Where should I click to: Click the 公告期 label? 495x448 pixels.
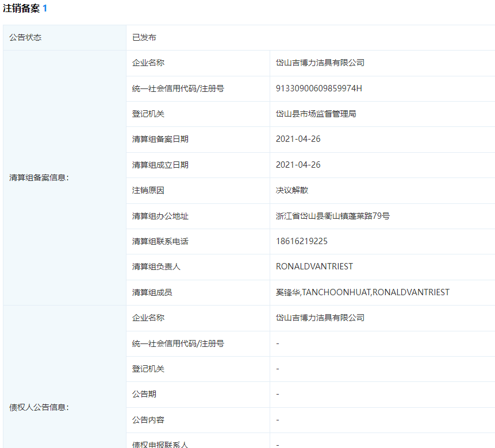click(x=144, y=394)
